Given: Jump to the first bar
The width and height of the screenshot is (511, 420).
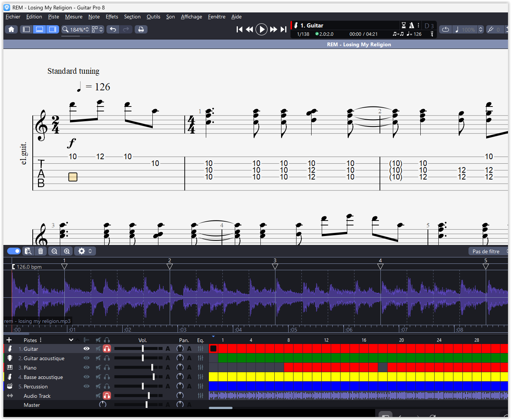Looking at the screenshot, I should point(239,29).
